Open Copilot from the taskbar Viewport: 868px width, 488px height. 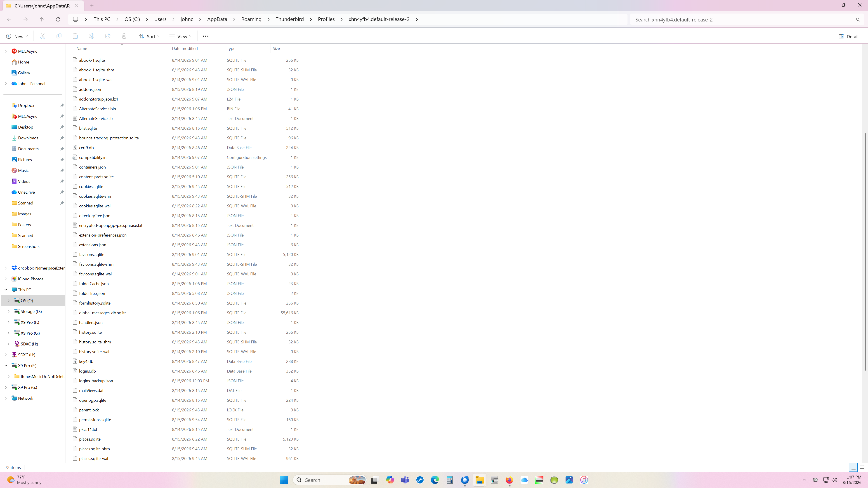coord(390,480)
